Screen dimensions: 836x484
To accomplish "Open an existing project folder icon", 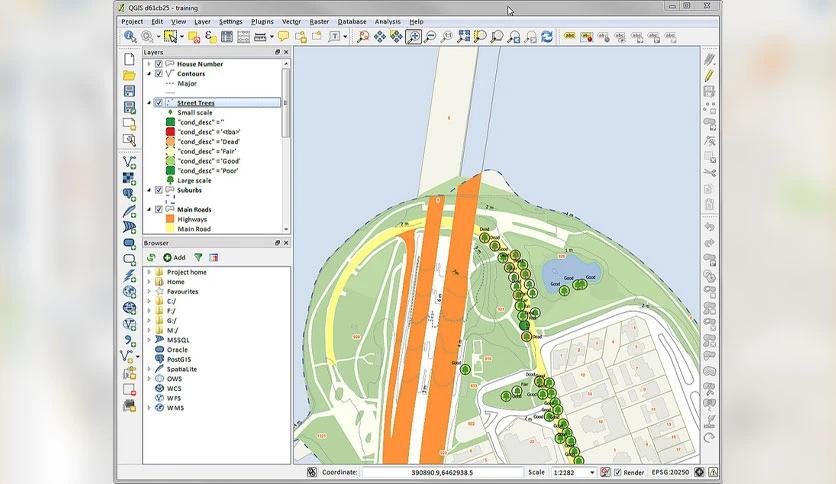I will (x=129, y=75).
